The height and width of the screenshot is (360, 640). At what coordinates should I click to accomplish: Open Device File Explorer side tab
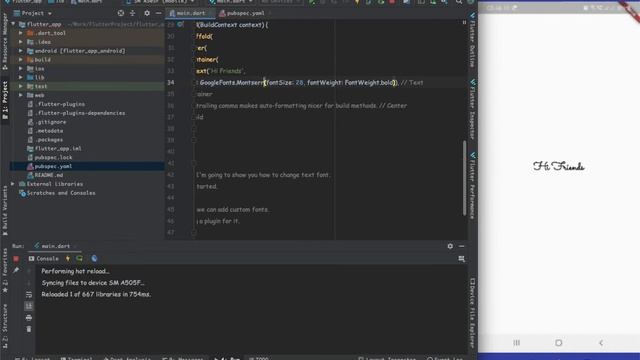472,312
